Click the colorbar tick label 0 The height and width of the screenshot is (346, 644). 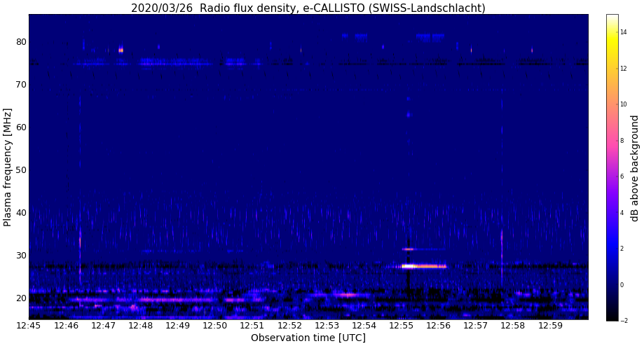pos(622,285)
